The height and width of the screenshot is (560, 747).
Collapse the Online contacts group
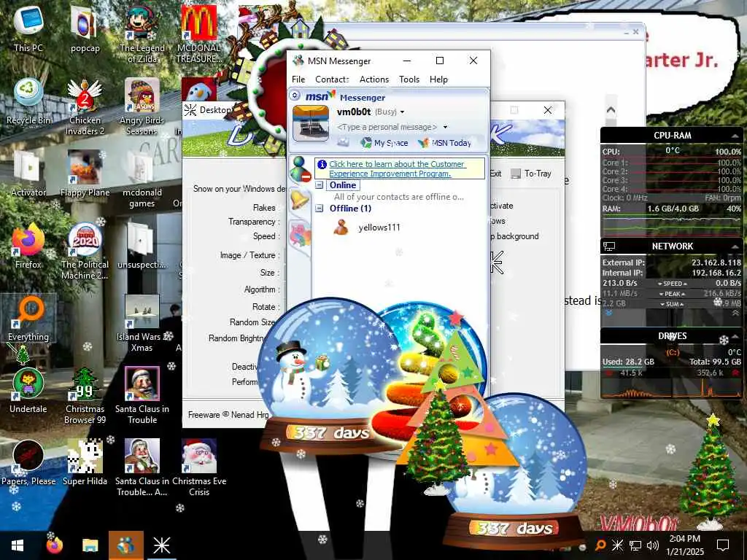(x=320, y=184)
